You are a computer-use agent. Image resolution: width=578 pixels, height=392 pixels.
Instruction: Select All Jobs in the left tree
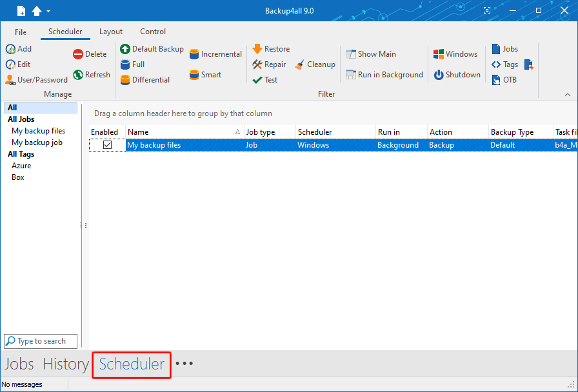[21, 119]
